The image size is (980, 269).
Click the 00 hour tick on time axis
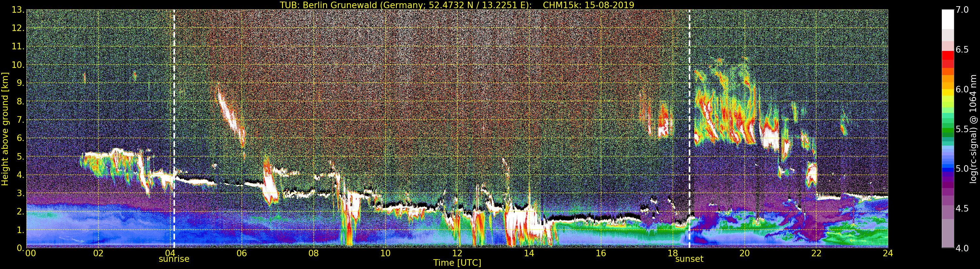30,253
